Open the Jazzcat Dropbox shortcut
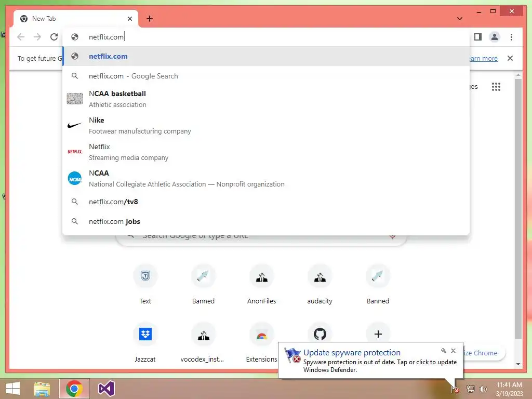Screen dimensions: 532x399 pyautogui.click(x=145, y=343)
